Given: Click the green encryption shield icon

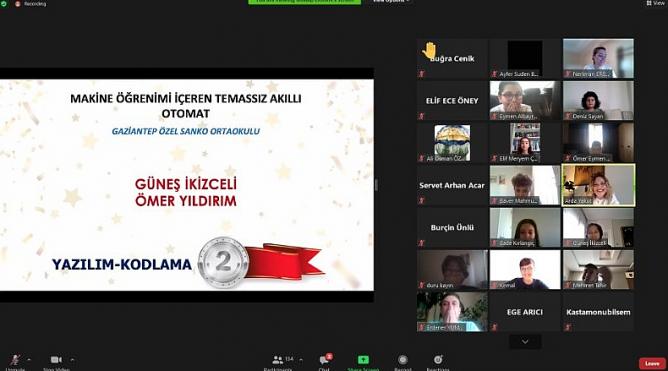Looking at the screenshot, I should click(x=3, y=3).
